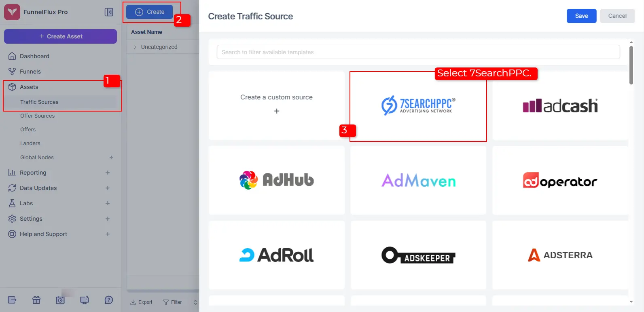This screenshot has width=644, height=312.
Task: Open Global Nodes in the sidebar
Action: coord(37,157)
